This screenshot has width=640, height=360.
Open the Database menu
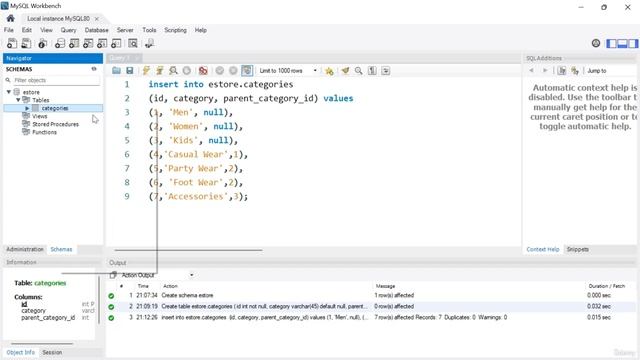tap(96, 30)
